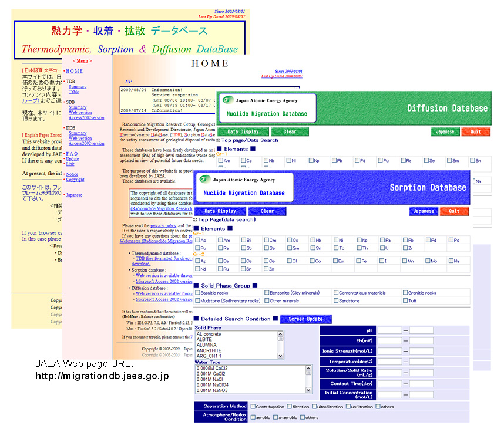
Task: Check the Cs element in Diffusion Database
Action: coord(244,160)
